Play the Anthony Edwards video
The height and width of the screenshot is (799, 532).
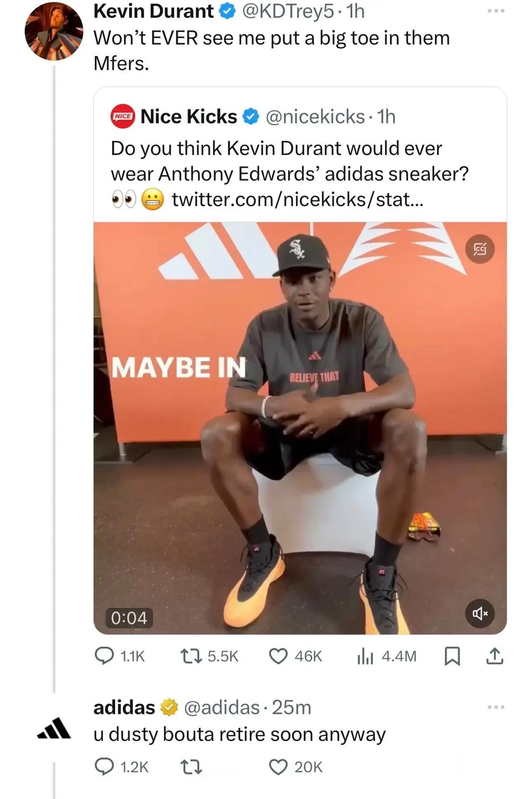tap(300, 428)
